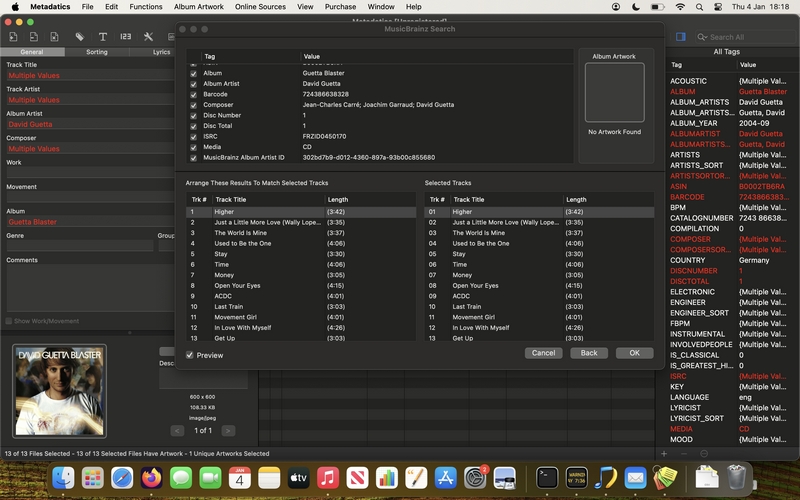
Task: Open the Functions menu
Action: coord(145,7)
